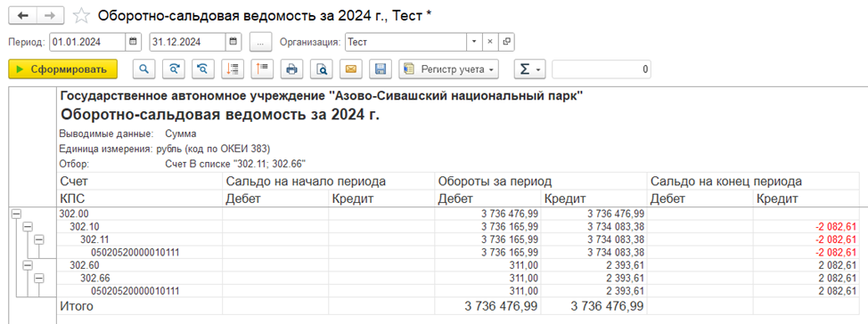The image size is (868, 324).
Task: Click the Выводимые данные Сумма line
Action: (127, 134)
